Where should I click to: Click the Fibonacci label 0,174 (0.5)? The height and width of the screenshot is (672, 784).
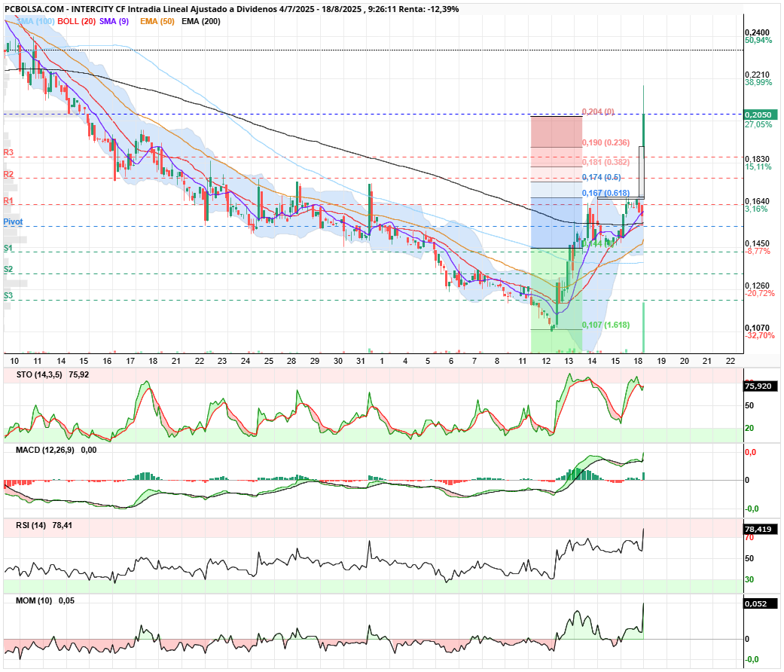click(x=602, y=177)
